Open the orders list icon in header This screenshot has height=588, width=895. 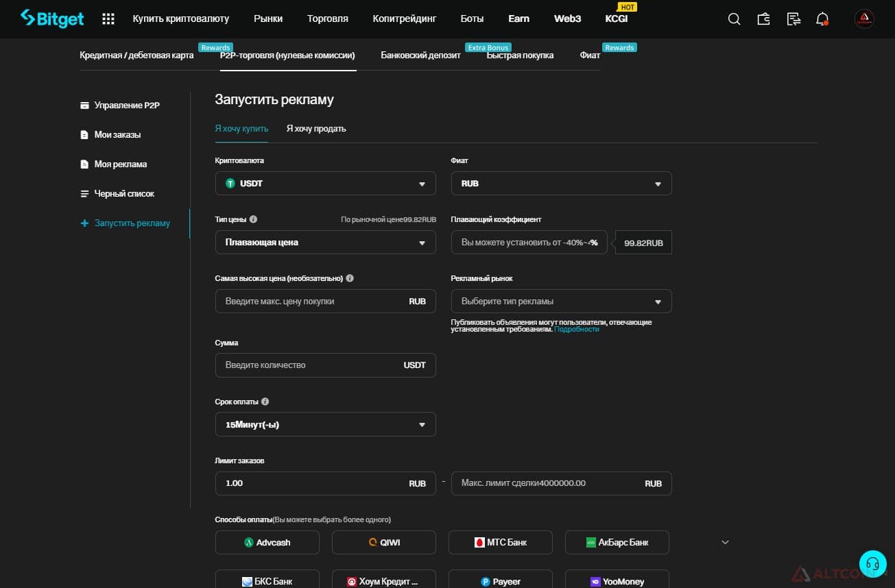coord(793,19)
